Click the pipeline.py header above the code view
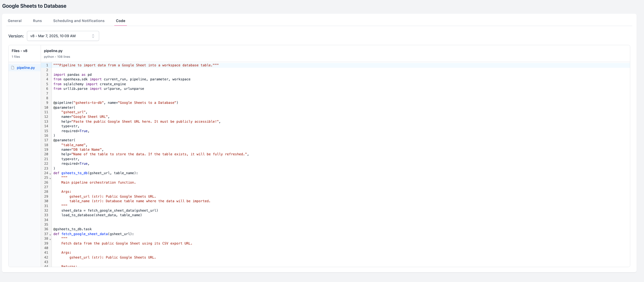 click(x=53, y=51)
